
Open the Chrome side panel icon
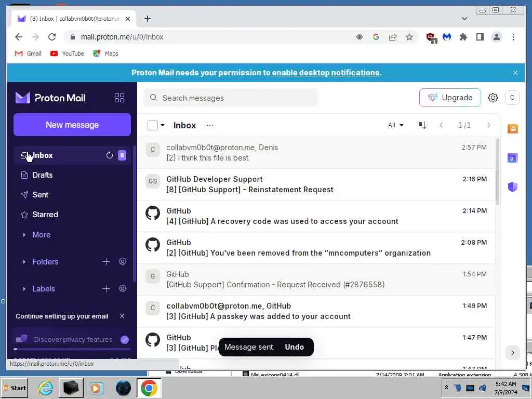(480, 37)
